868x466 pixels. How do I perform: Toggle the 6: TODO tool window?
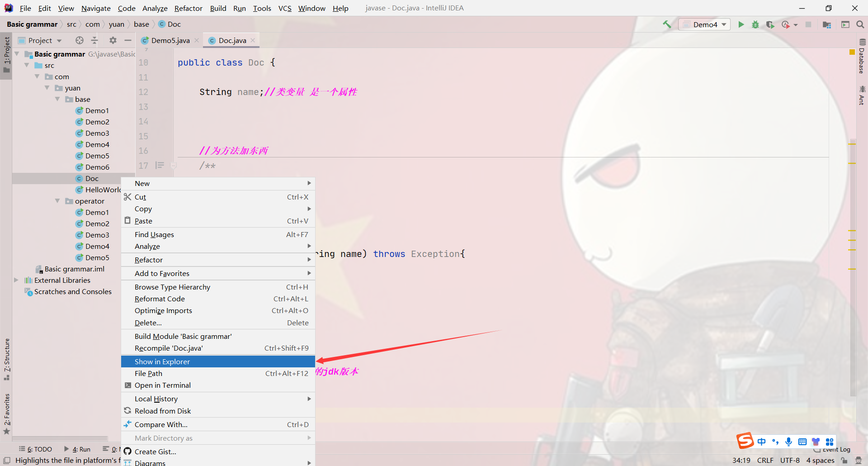click(35, 449)
